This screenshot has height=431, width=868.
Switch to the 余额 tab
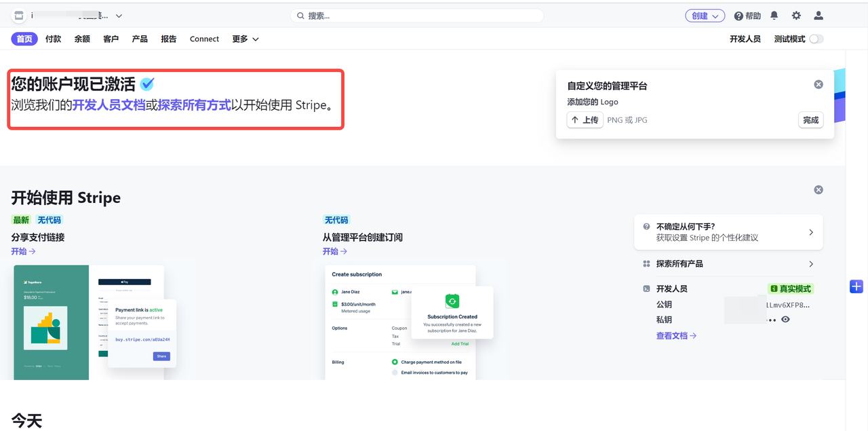click(x=82, y=39)
